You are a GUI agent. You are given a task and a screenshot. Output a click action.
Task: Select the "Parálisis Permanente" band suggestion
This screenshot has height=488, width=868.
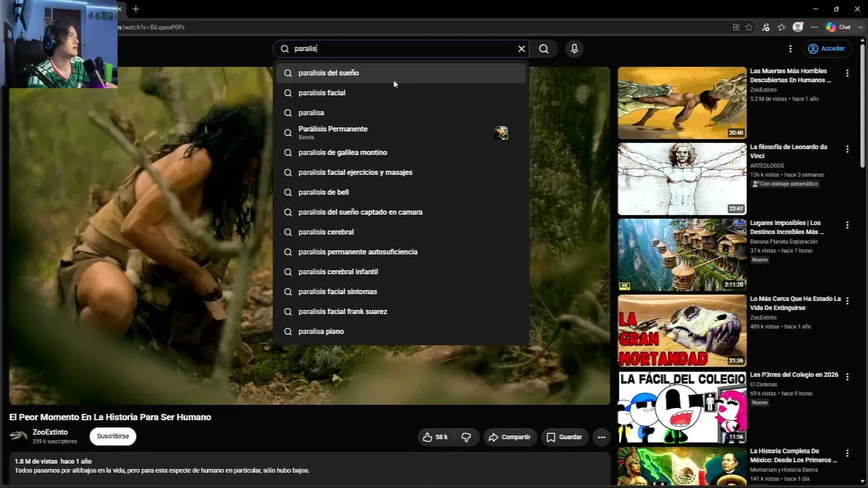[x=401, y=133]
